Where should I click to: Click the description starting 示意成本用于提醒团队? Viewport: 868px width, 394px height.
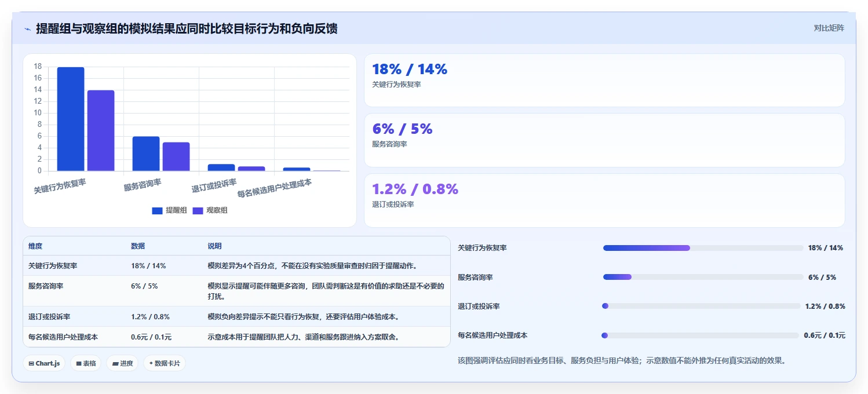[303, 337]
